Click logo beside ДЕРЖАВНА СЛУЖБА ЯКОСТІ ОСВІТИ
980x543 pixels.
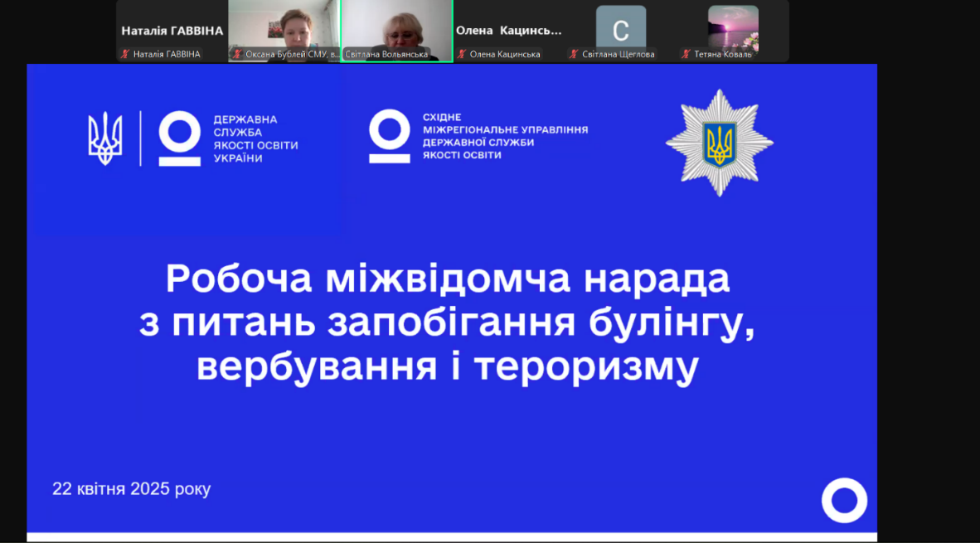click(x=180, y=138)
